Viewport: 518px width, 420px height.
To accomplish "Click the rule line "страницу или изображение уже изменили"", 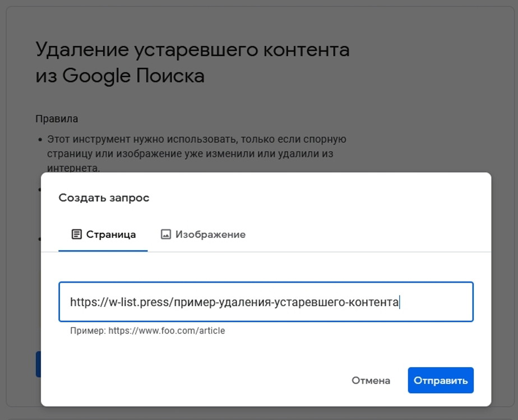I will [x=191, y=153].
